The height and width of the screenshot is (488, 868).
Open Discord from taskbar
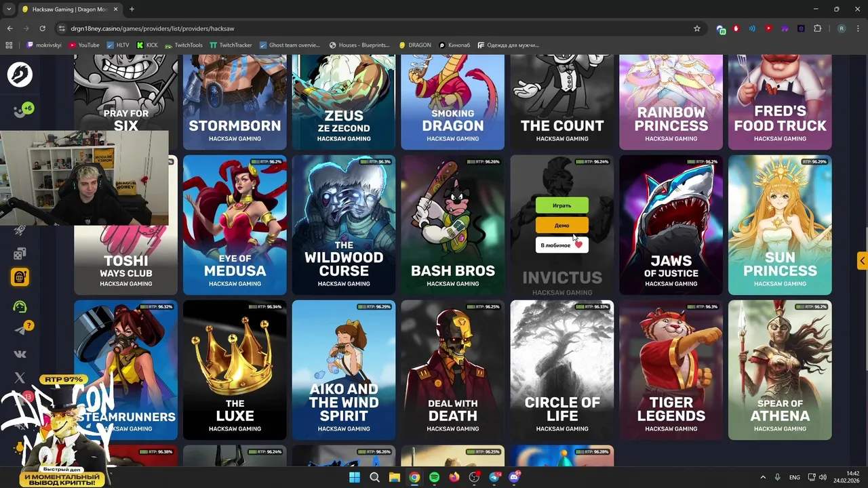[514, 477]
